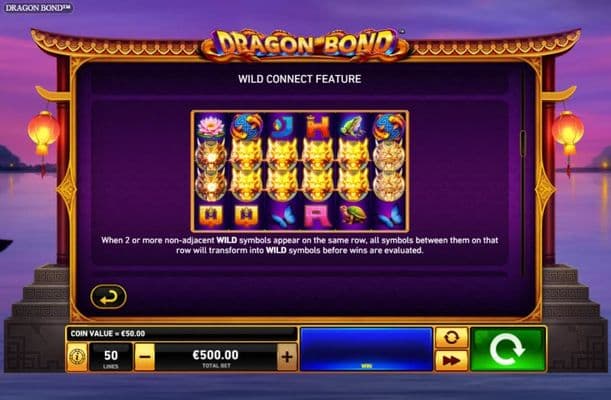
Task: Click the €500.00 total bet field
Action: click(216, 357)
